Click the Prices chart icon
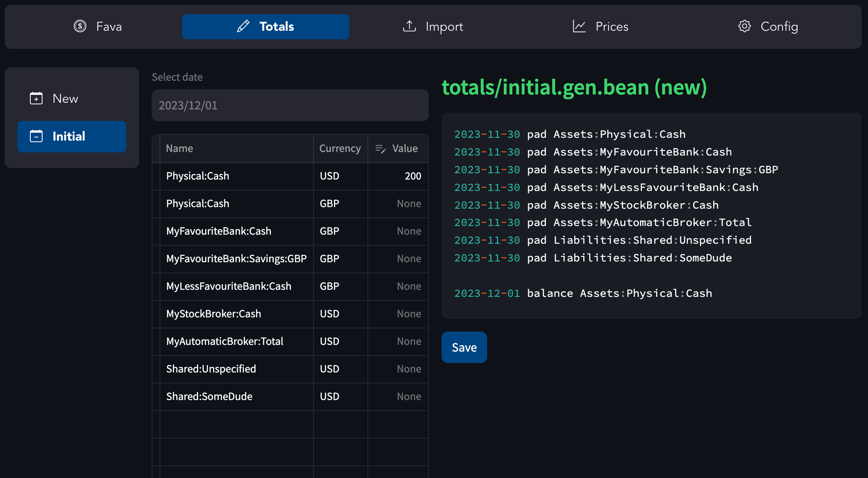Image resolution: width=868 pixels, height=478 pixels. tap(579, 26)
